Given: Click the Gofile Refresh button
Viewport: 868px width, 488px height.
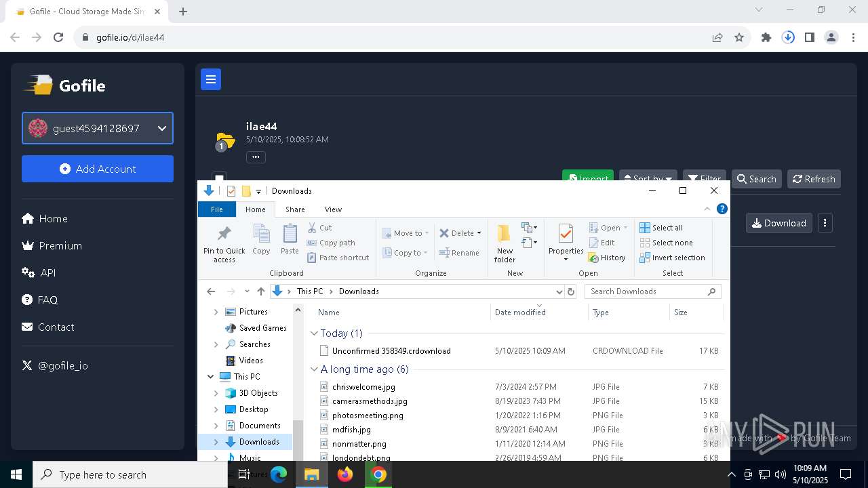Looking at the screenshot, I should point(814,179).
